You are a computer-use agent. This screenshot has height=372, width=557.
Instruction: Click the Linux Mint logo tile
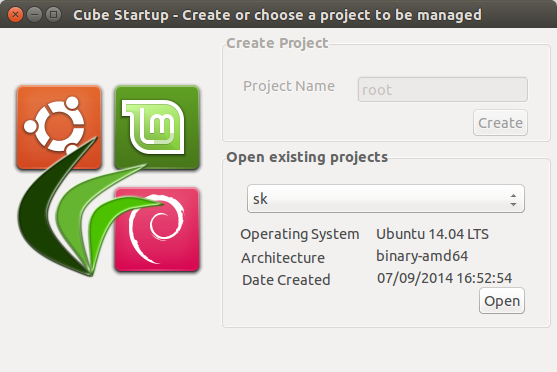[x=157, y=127]
